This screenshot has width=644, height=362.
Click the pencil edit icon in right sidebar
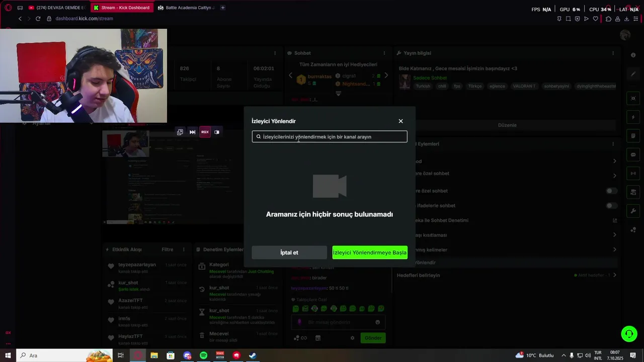tap(633, 74)
